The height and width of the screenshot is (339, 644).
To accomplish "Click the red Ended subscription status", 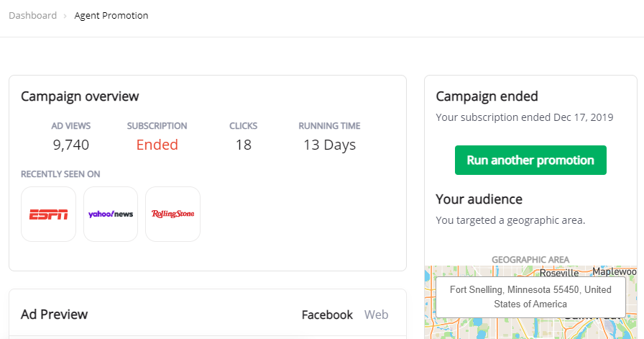I will 157,145.
